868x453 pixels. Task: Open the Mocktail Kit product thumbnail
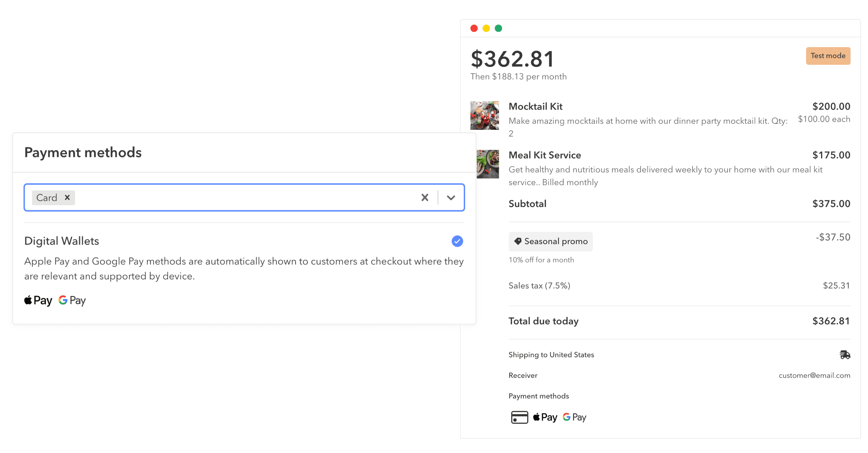(x=484, y=115)
